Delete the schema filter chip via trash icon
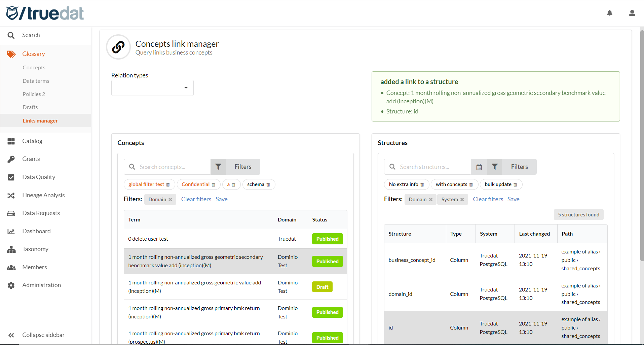The image size is (644, 345). coord(268,184)
